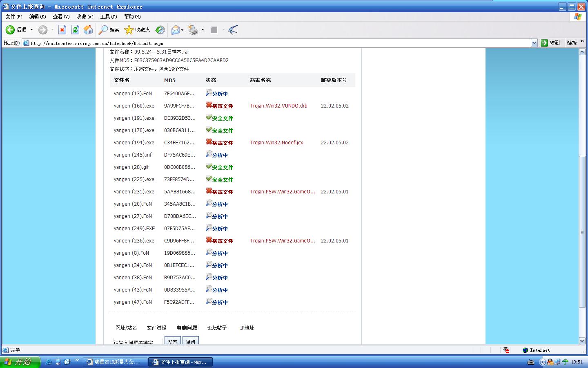Click the Mail envelope icon

tap(176, 29)
